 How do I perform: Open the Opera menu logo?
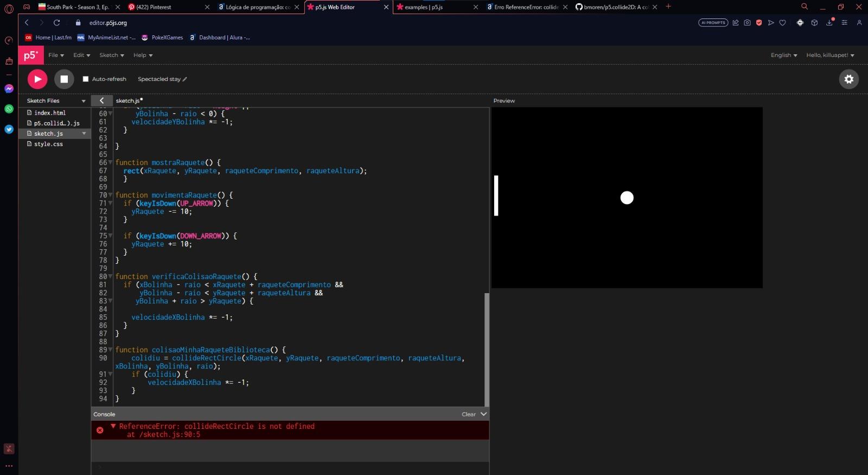pyautogui.click(x=9, y=9)
